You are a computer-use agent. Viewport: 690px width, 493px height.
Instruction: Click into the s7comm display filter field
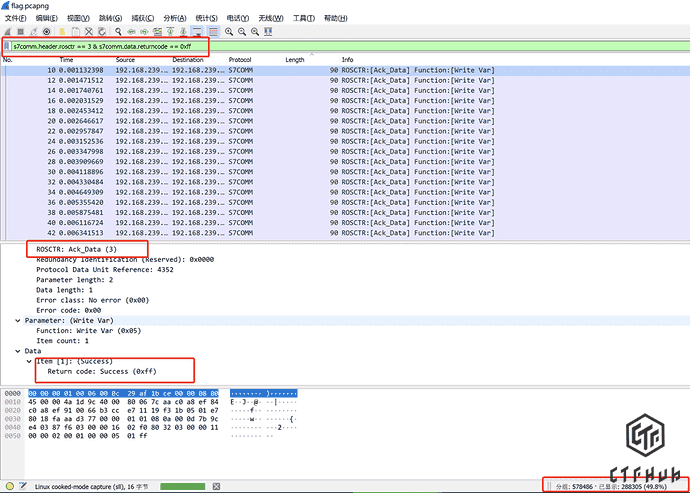(x=110, y=47)
